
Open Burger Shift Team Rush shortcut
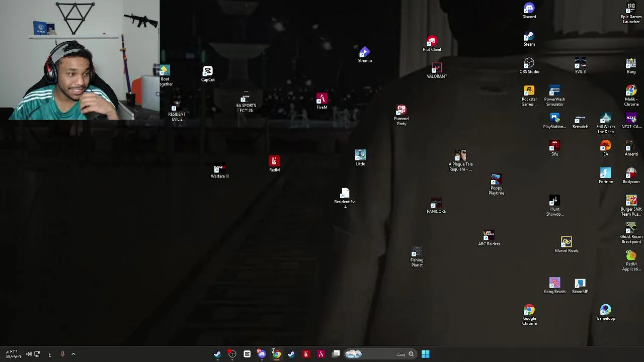click(631, 206)
